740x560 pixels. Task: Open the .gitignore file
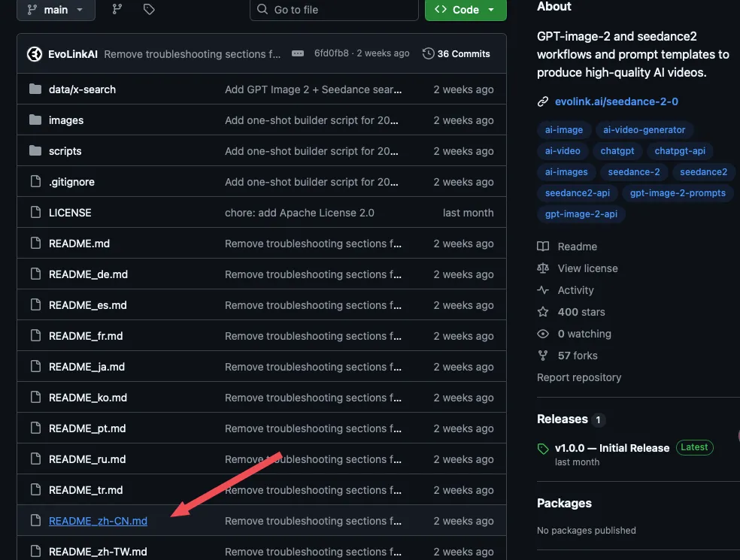(x=71, y=182)
